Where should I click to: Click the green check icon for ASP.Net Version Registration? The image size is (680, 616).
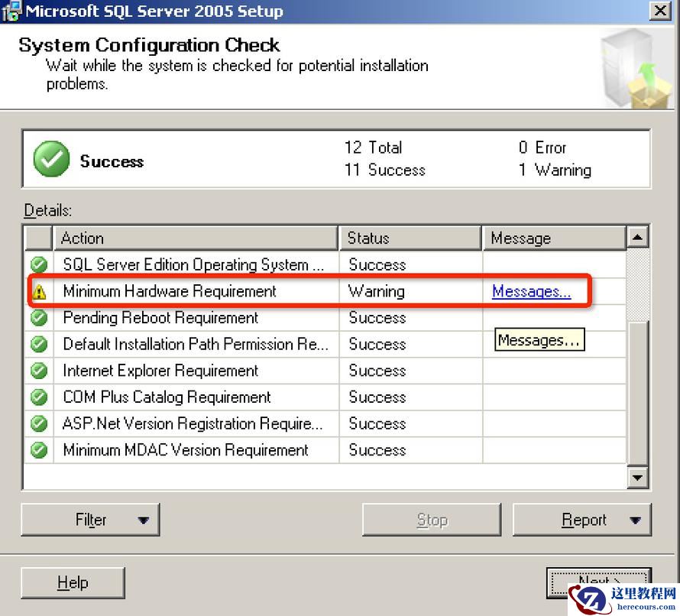point(39,423)
